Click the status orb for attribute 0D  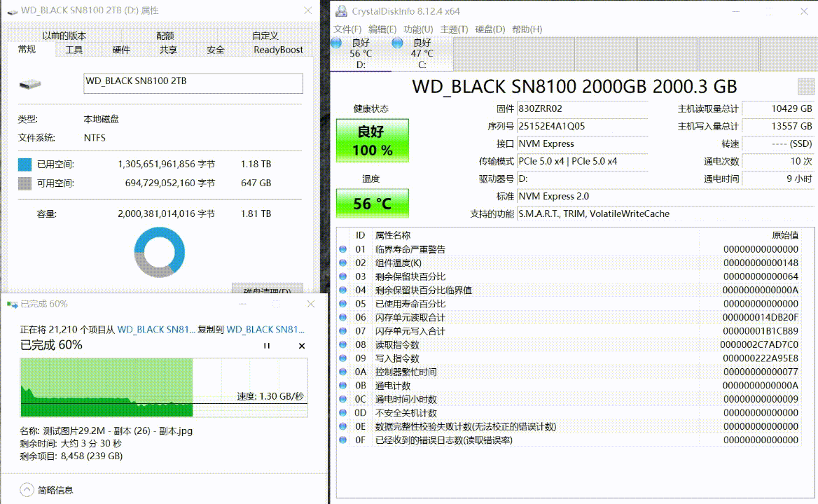point(342,412)
